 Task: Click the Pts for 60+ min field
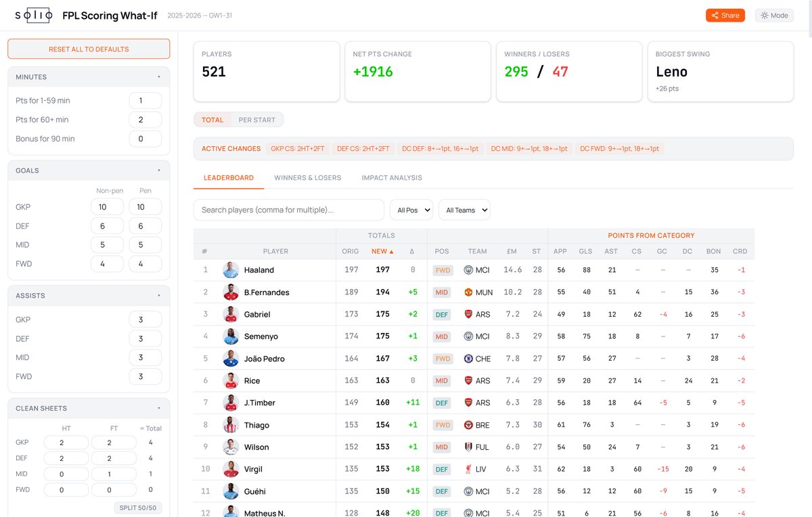pyautogui.click(x=145, y=120)
